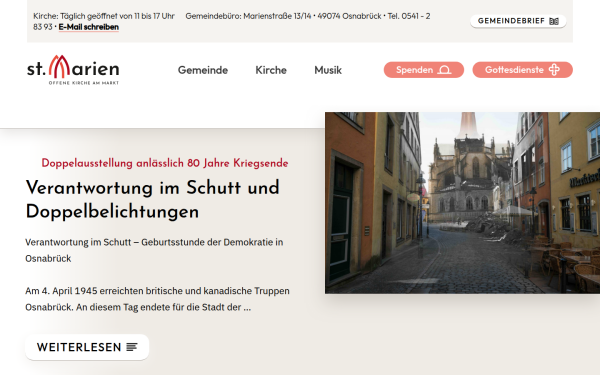Click the donation box icon on Spenden
The width and height of the screenshot is (600, 375).
pyautogui.click(x=444, y=70)
